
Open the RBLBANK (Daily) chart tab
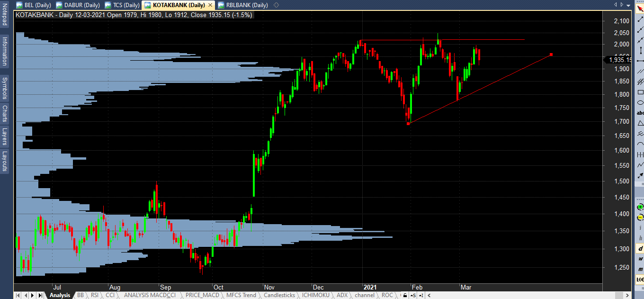(x=243, y=5)
